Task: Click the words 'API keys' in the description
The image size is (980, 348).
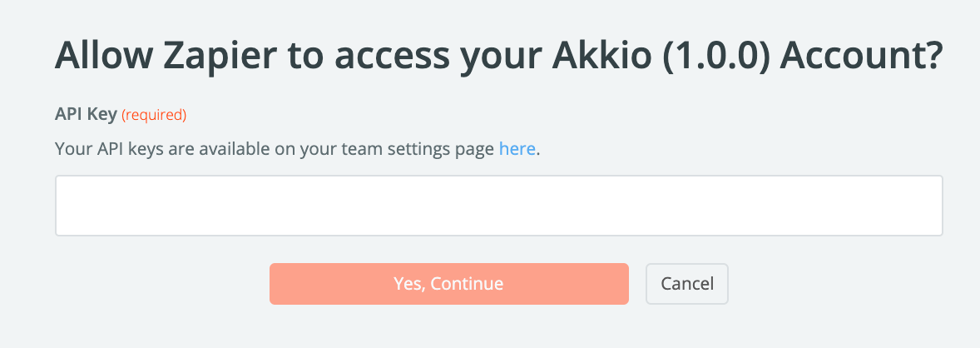Action: (120, 150)
